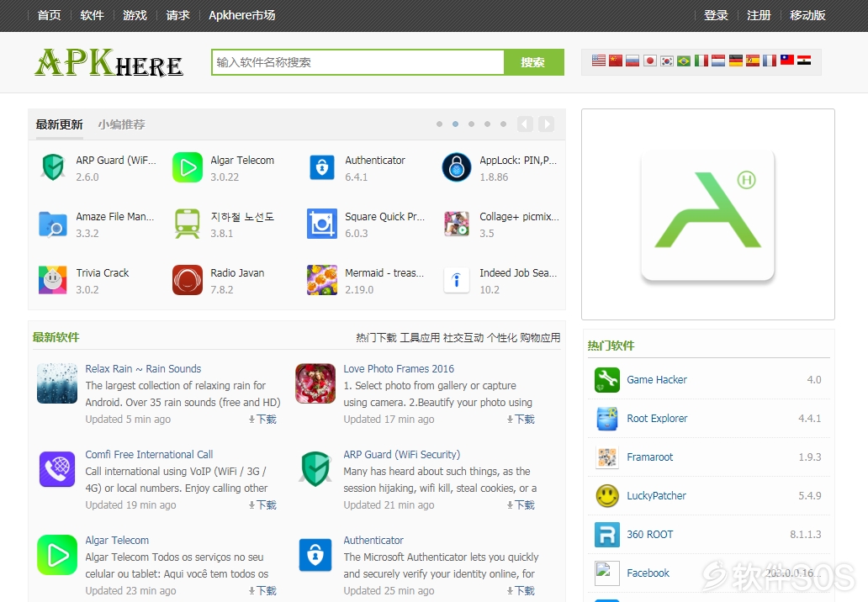Filter by 热门下载 category link
The width and height of the screenshot is (868, 602).
point(377,337)
